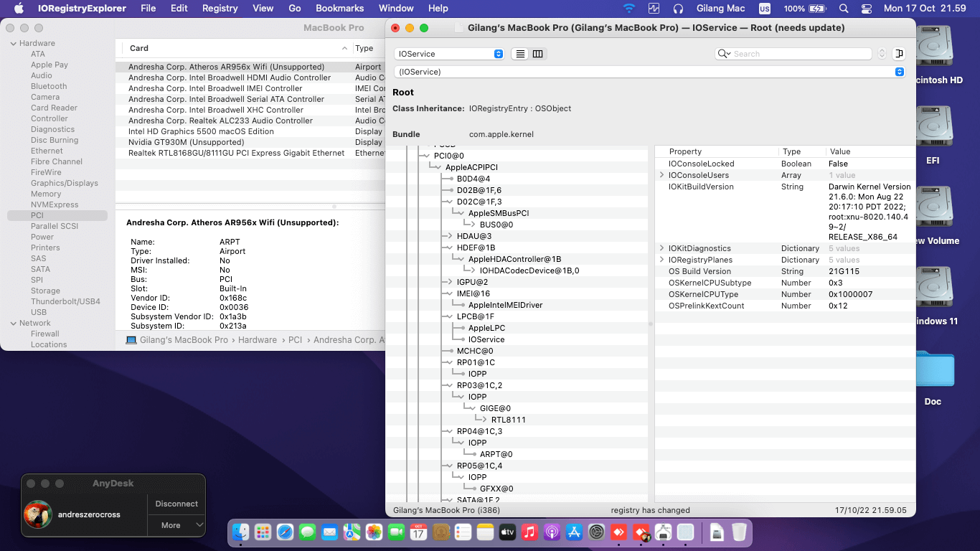Open the Registry menu

click(x=220, y=9)
